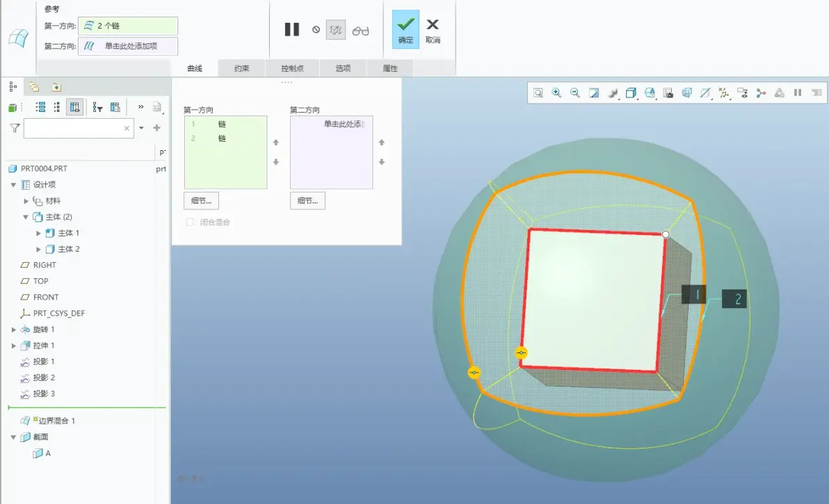Click the zoom in magnifier icon
This screenshot has height=504, width=829.
click(x=556, y=93)
